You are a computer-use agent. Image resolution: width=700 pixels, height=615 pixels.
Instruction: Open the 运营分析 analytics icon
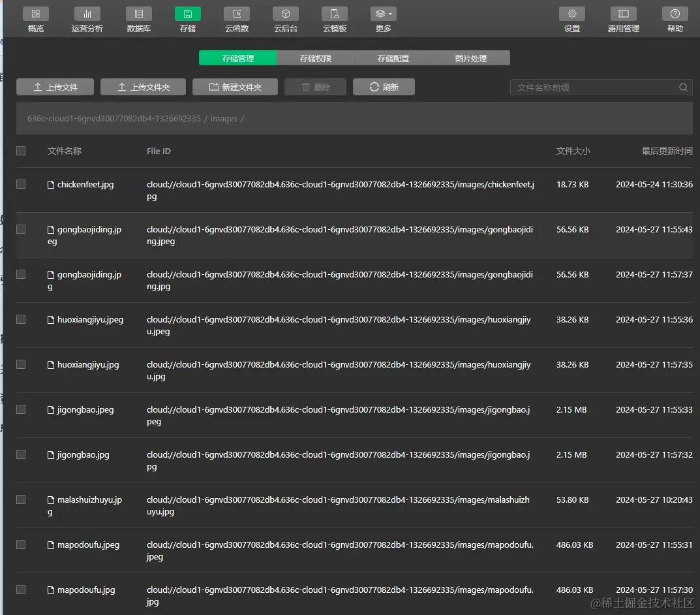(87, 14)
